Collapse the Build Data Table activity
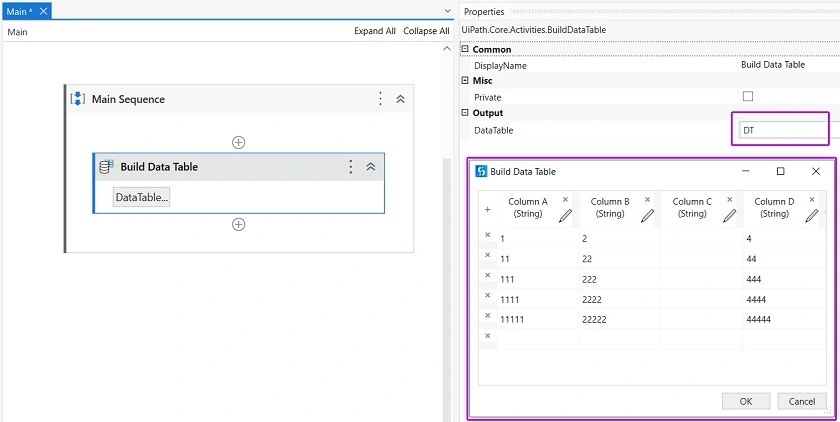 click(371, 167)
